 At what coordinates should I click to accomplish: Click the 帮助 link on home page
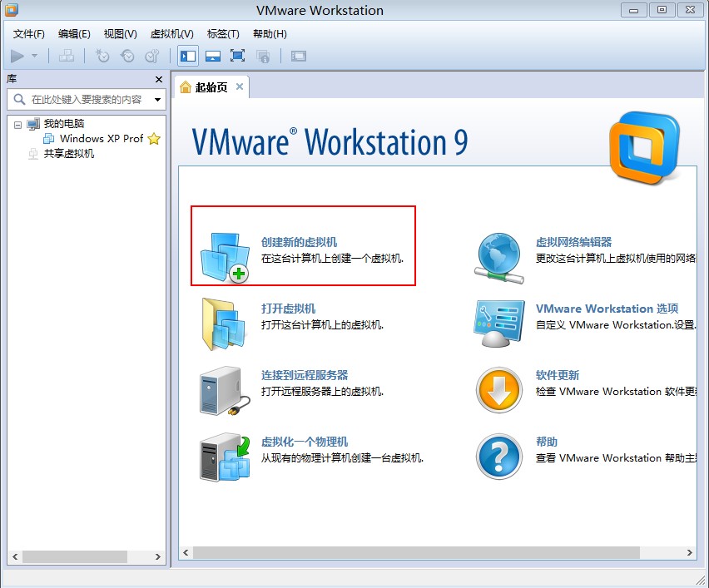(546, 442)
